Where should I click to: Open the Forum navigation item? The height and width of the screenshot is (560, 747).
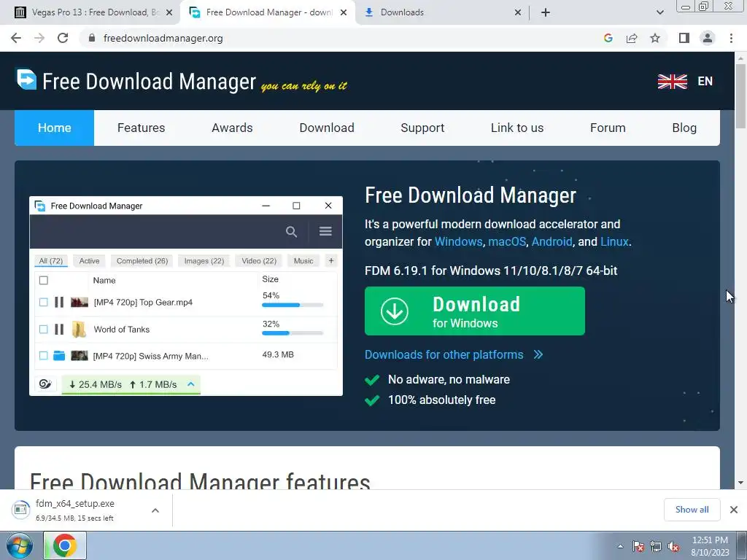(608, 128)
